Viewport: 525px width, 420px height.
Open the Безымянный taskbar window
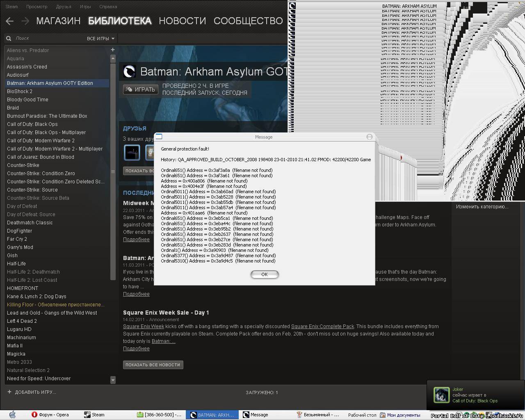pyautogui.click(x=318, y=415)
